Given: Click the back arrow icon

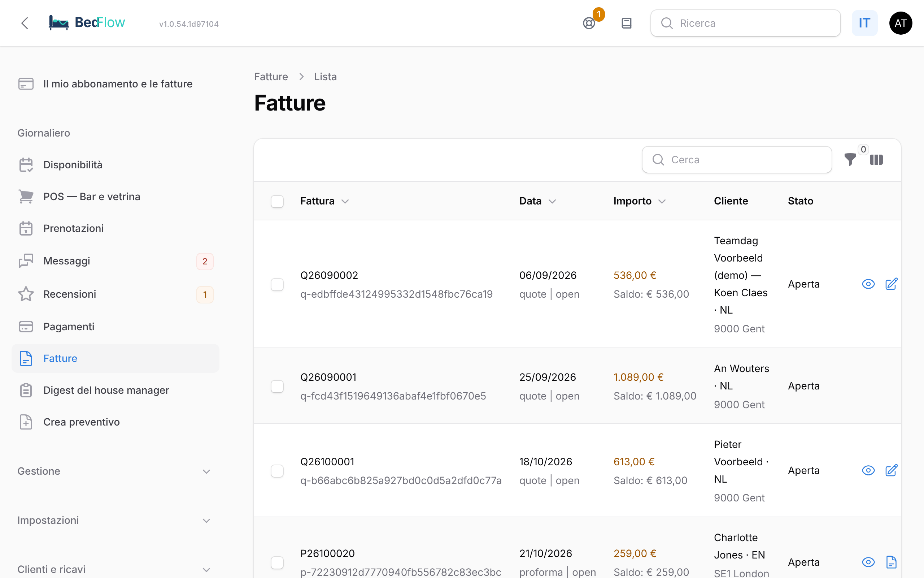Looking at the screenshot, I should coord(25,23).
